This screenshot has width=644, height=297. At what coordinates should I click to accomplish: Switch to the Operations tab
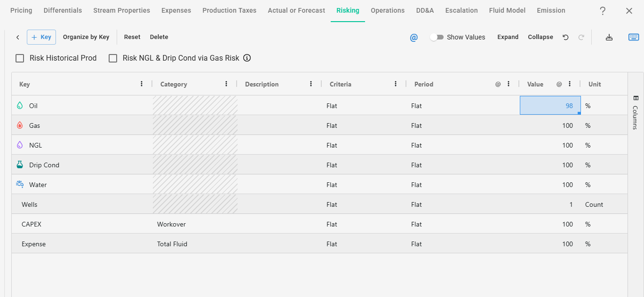[387, 10]
